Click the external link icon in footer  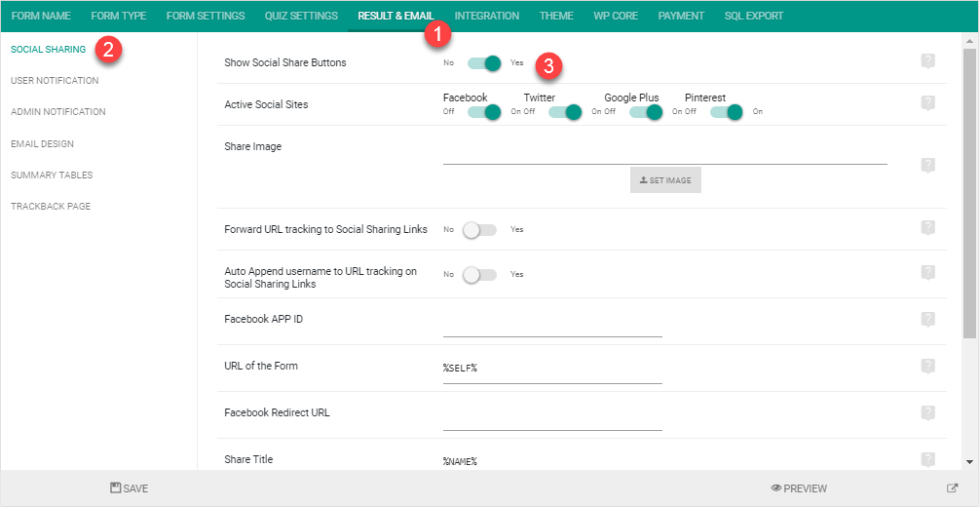click(x=952, y=488)
